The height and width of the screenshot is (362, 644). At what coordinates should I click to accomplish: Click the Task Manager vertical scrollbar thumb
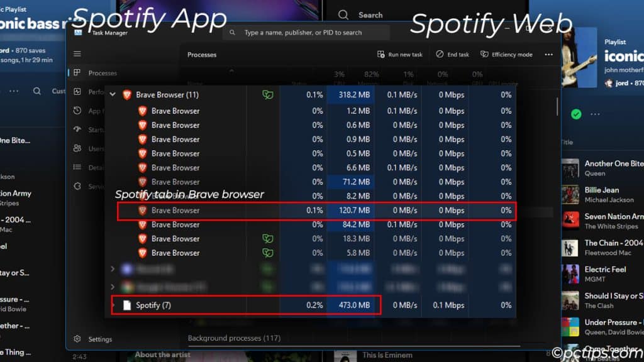tap(557, 107)
